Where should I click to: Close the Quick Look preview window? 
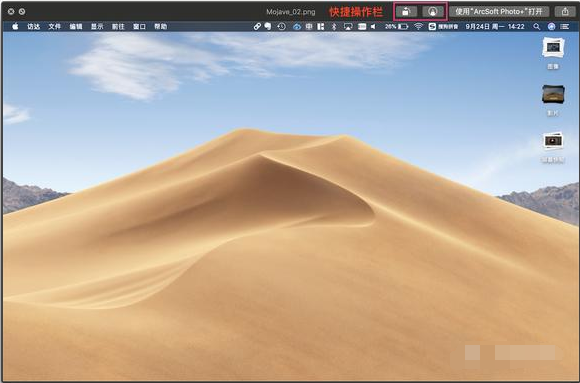(x=11, y=11)
